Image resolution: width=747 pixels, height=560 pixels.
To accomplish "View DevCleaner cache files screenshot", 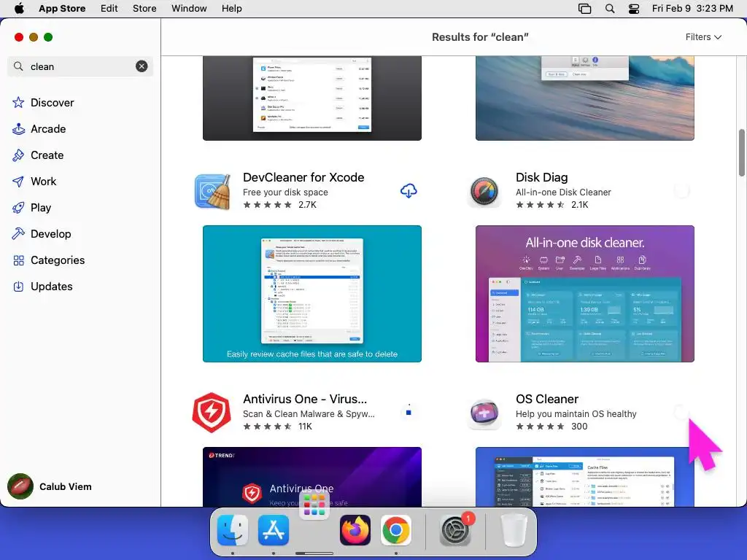I will (312, 294).
